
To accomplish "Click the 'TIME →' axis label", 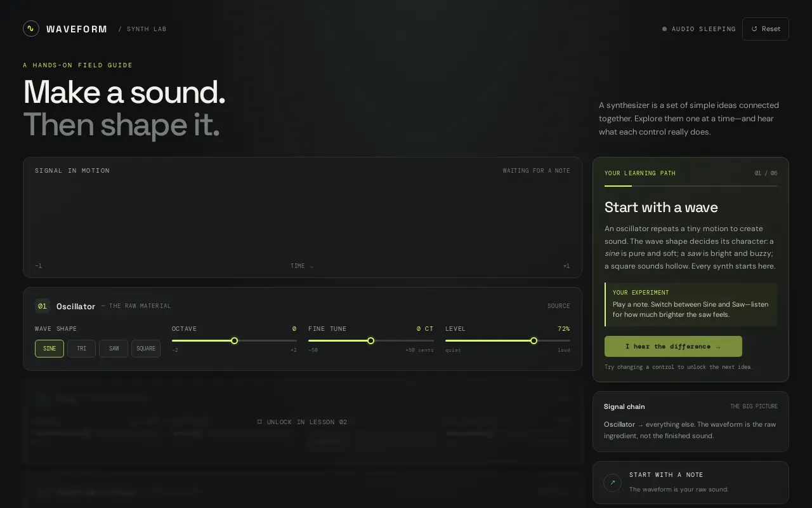I will tap(302, 266).
